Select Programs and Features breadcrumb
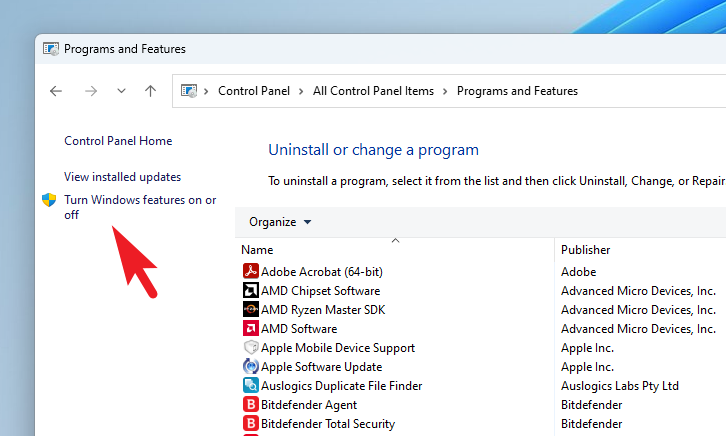 click(517, 91)
